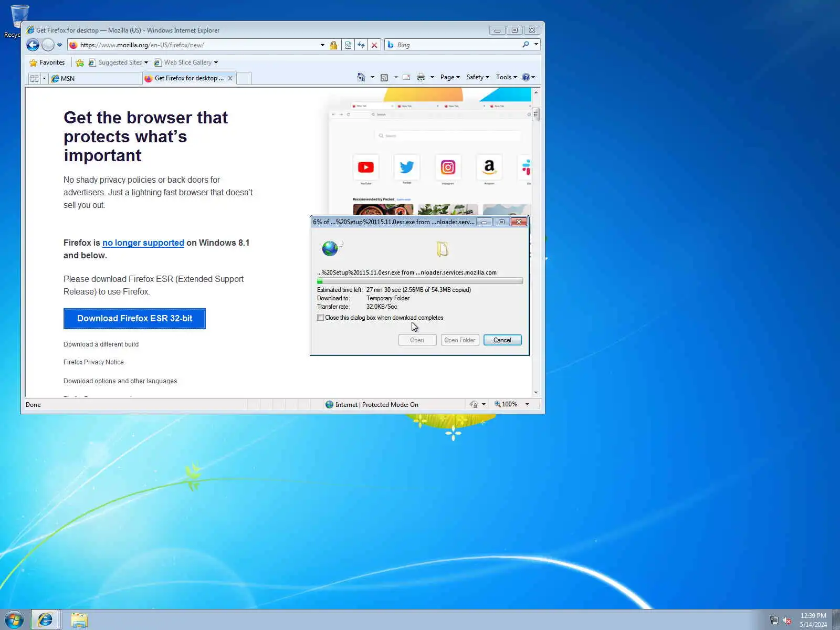Click the 100% zoom level button

coord(506,404)
